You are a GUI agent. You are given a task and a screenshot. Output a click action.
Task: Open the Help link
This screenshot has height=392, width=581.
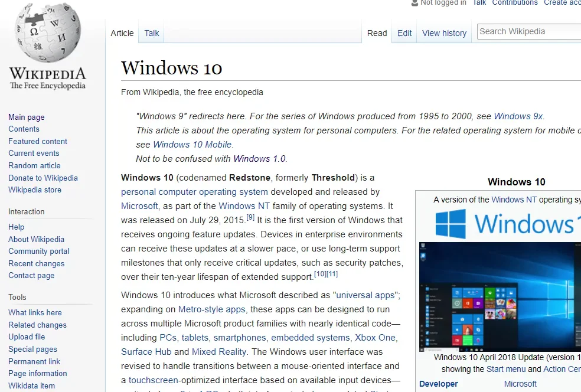pyautogui.click(x=17, y=227)
